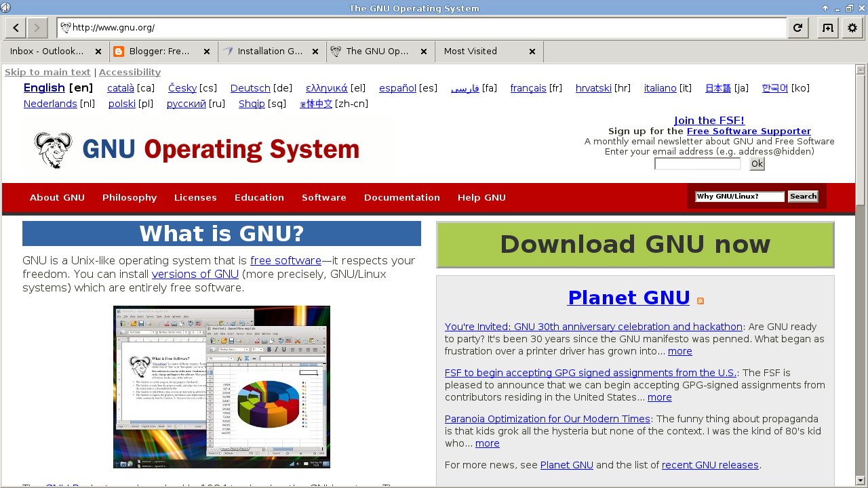Switch language to русский
This screenshot has width=868, height=488.
[x=186, y=104]
